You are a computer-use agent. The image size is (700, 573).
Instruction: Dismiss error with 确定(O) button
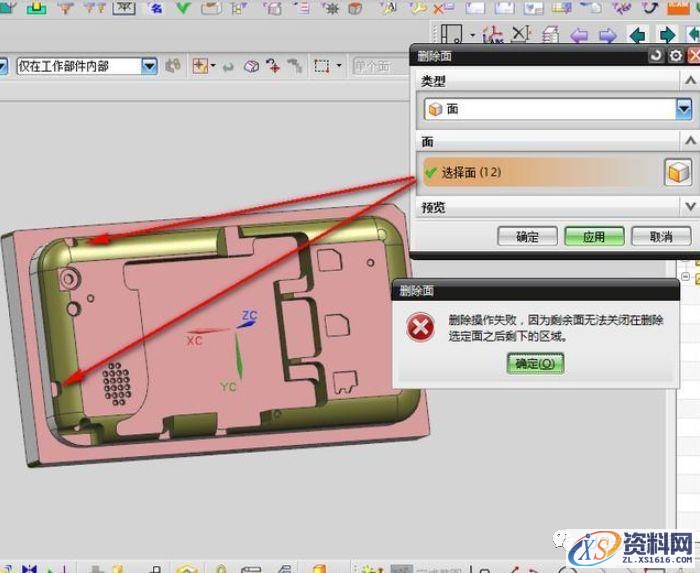point(534,364)
